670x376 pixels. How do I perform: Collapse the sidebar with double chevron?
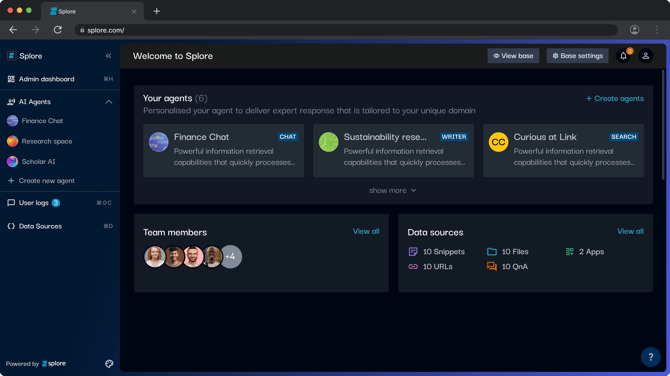click(109, 56)
